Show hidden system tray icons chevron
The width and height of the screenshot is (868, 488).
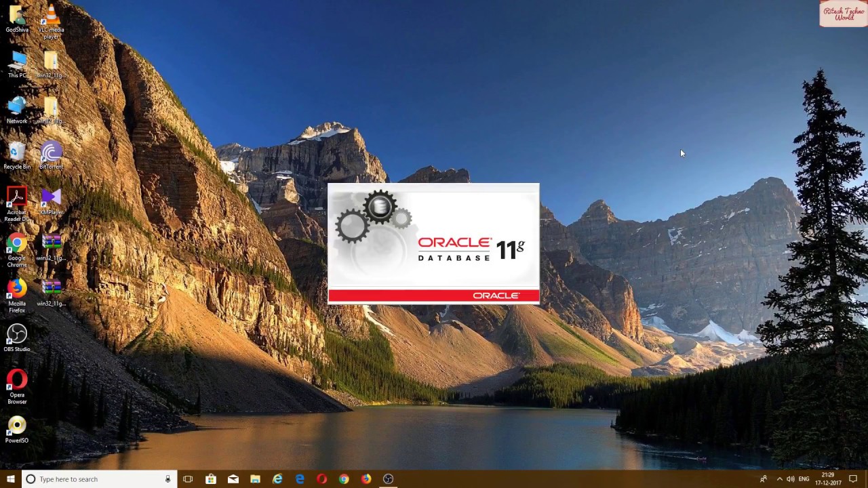779,479
